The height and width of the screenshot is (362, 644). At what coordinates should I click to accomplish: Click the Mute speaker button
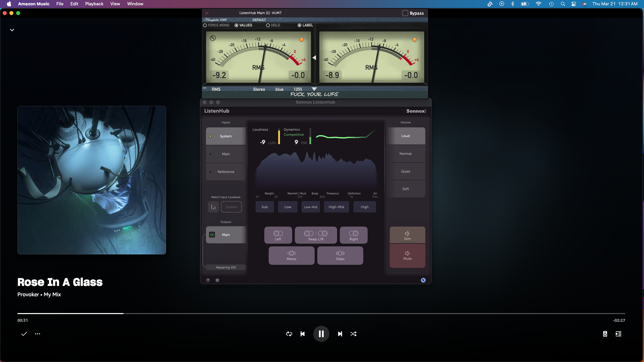tap(407, 255)
